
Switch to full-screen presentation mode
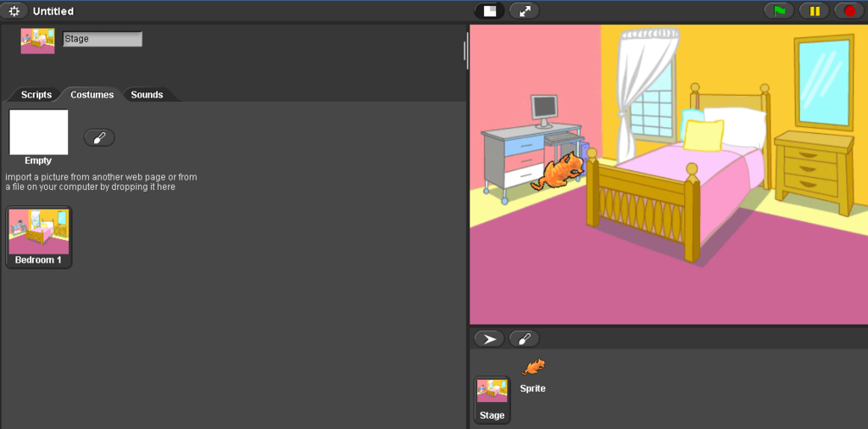[x=524, y=11]
